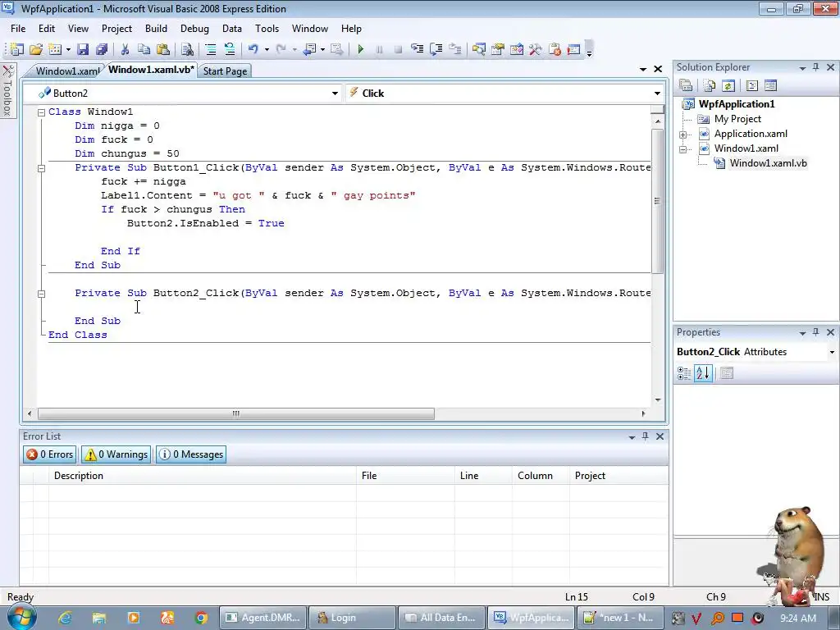Open the Undo history dropdown arrow
This screenshot has height=630, width=840.
pos(267,49)
